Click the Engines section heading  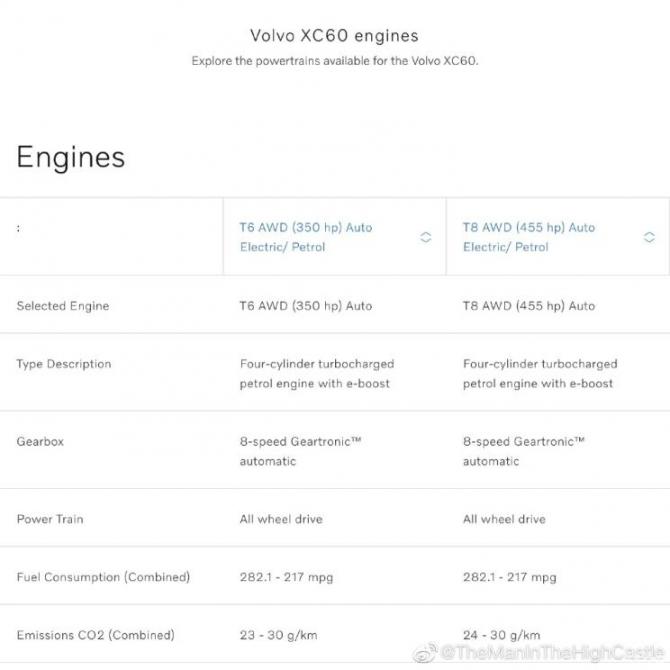click(71, 157)
